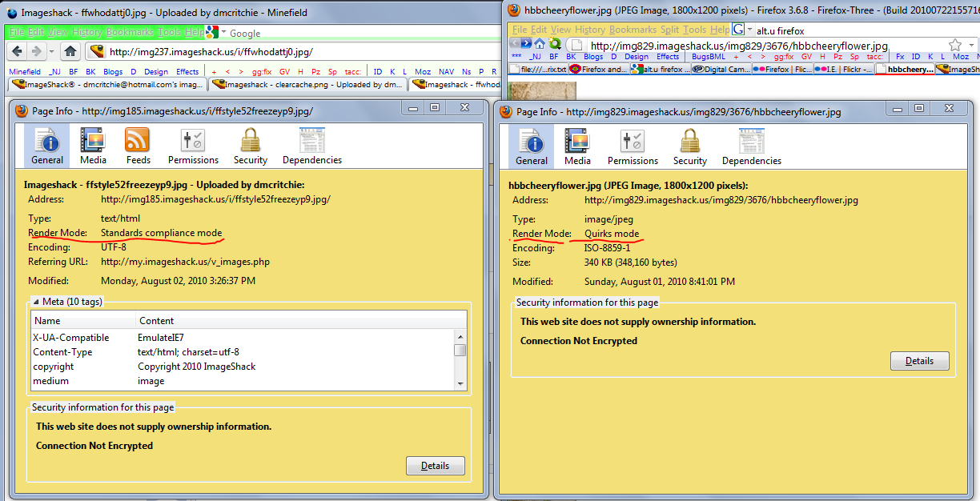
Task: Click the '340 KB (348,160 bytes)' size value
Action: tap(631, 263)
